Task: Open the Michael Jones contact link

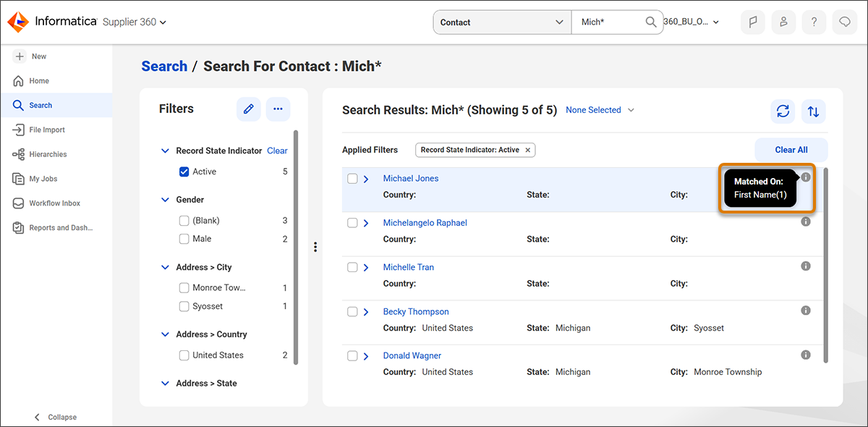Action: (x=411, y=178)
